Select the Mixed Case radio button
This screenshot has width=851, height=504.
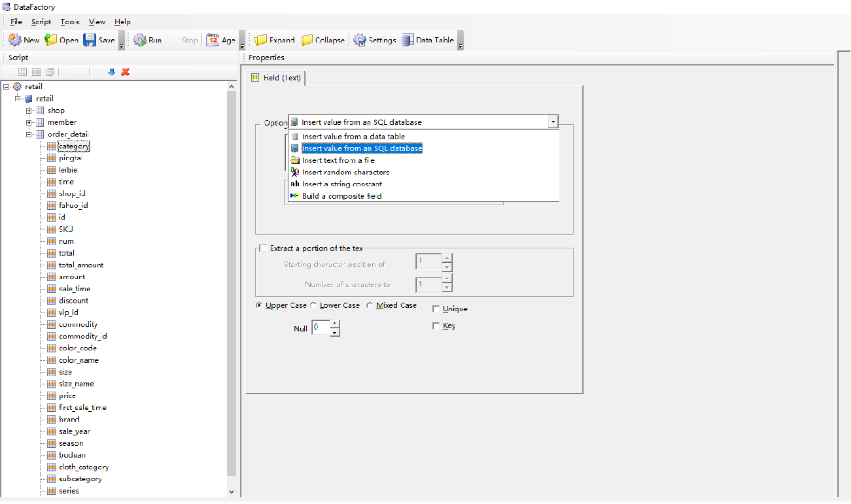pos(370,305)
